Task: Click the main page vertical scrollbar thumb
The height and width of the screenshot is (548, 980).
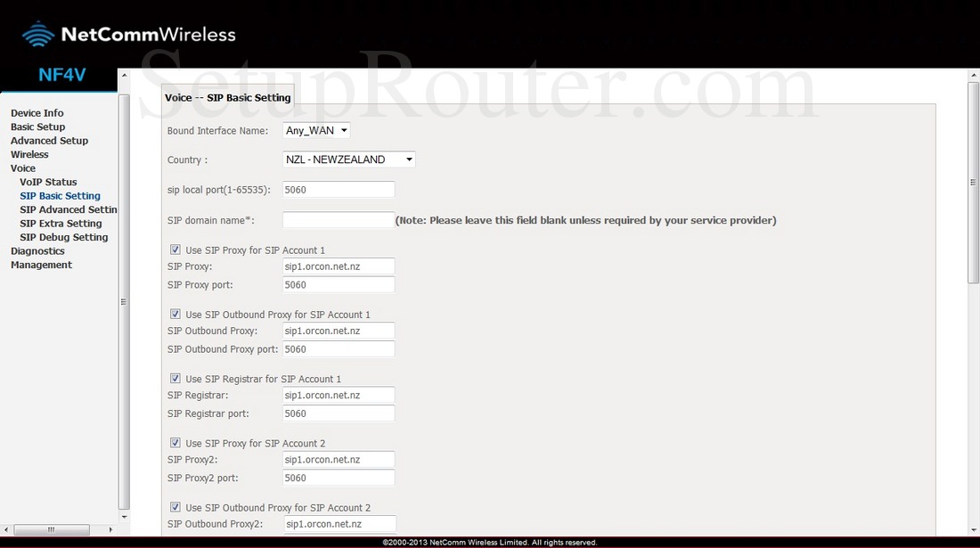Action: (973, 183)
